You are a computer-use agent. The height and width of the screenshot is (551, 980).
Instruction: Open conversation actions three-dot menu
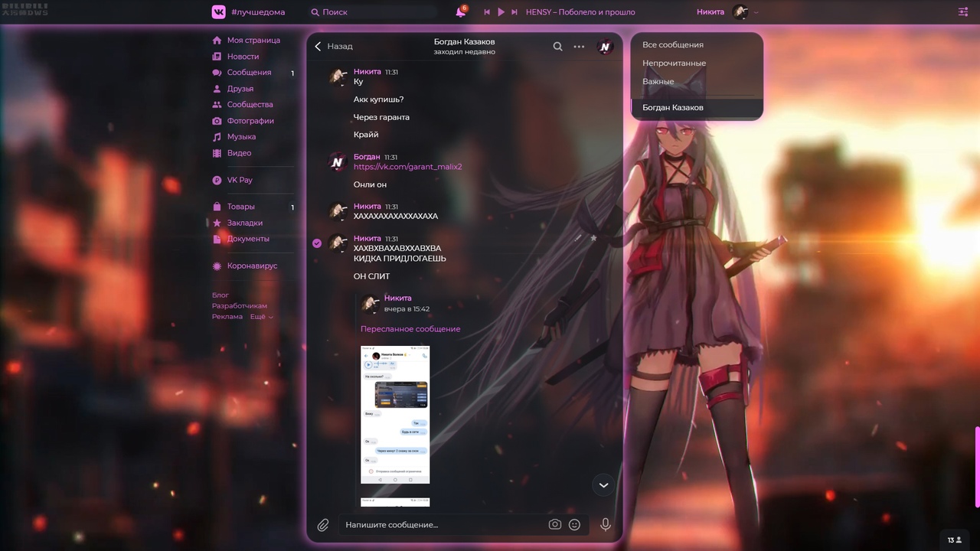[579, 47]
